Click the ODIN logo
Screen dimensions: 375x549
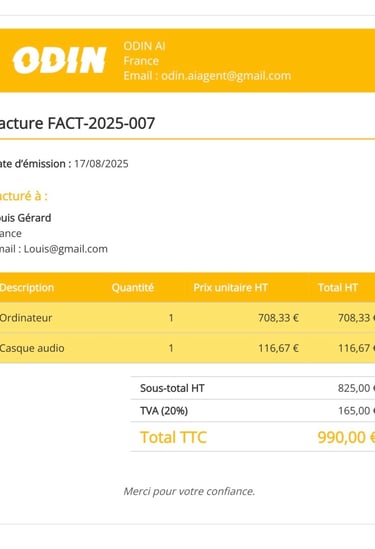pos(59,60)
